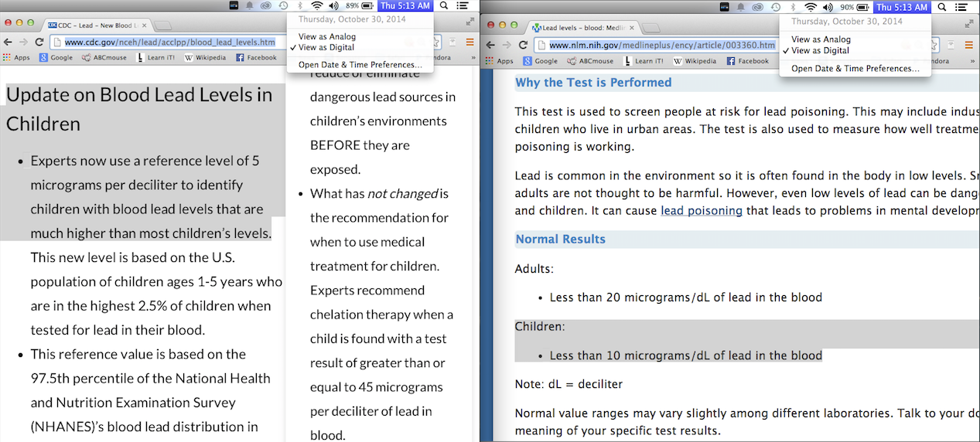Open Facebook bookmark in the CDC window
Screen dimensions: 980x442
point(256,57)
